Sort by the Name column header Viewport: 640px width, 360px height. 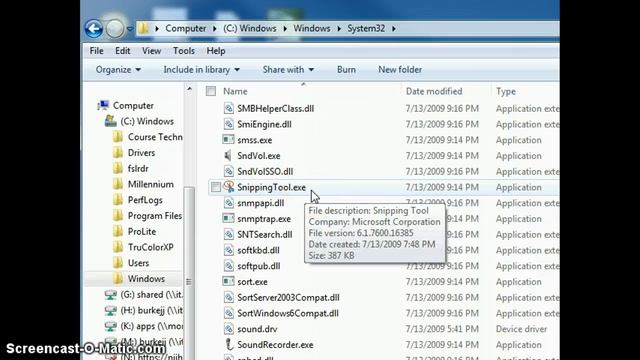(235, 91)
